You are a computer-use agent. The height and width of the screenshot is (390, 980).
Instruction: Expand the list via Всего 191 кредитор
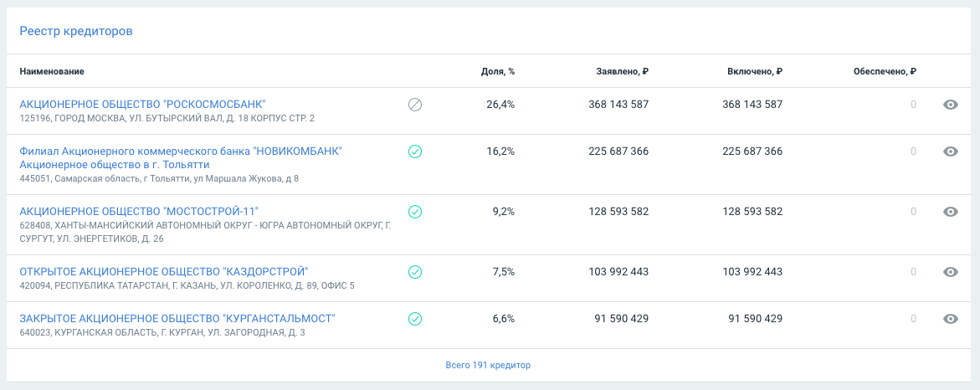[489, 366]
